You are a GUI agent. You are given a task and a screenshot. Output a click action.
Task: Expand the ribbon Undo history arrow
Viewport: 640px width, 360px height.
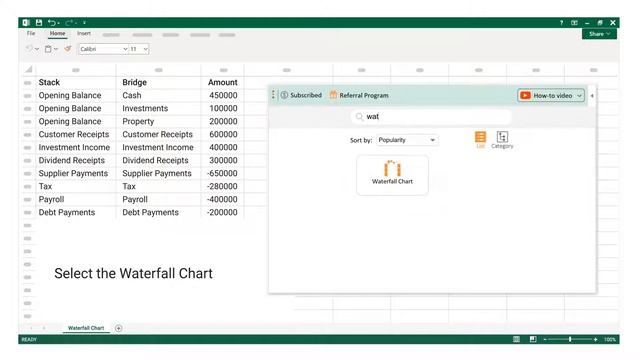coord(37,49)
